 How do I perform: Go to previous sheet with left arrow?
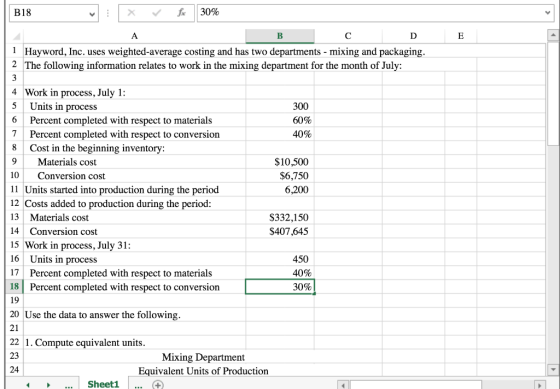(x=28, y=385)
